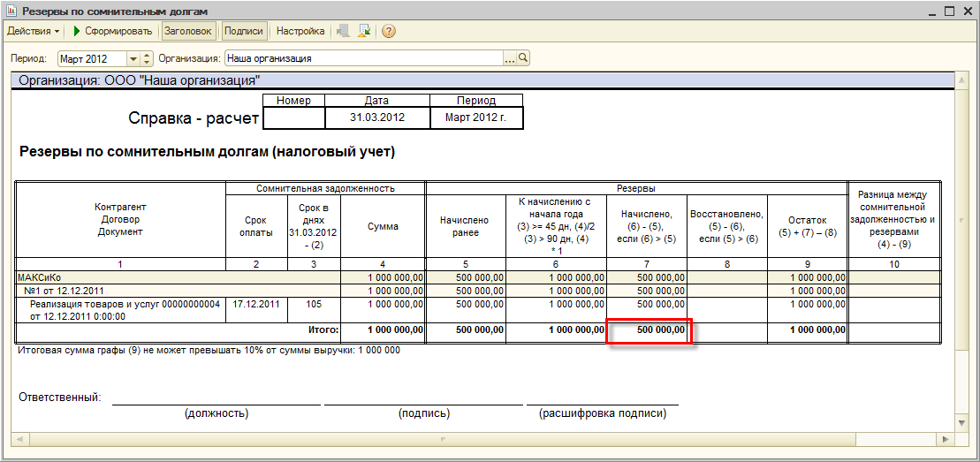Click the Остаток column header

[x=808, y=226]
